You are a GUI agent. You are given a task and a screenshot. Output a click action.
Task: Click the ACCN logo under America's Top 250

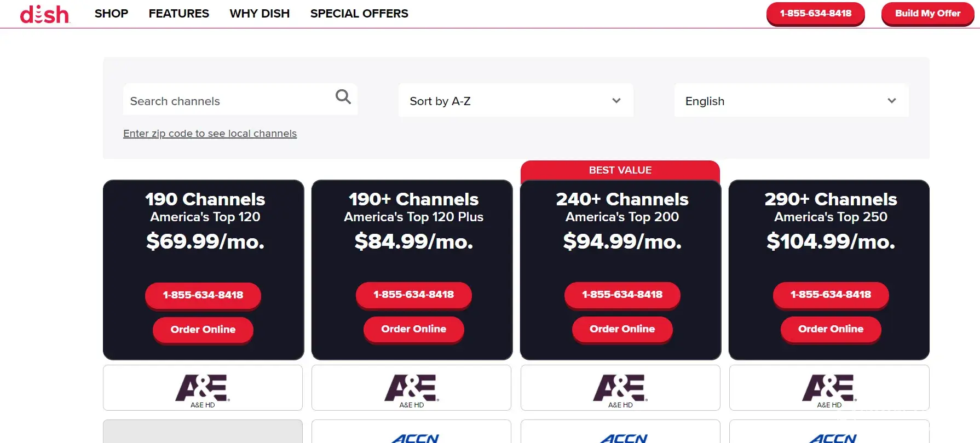(x=832, y=438)
